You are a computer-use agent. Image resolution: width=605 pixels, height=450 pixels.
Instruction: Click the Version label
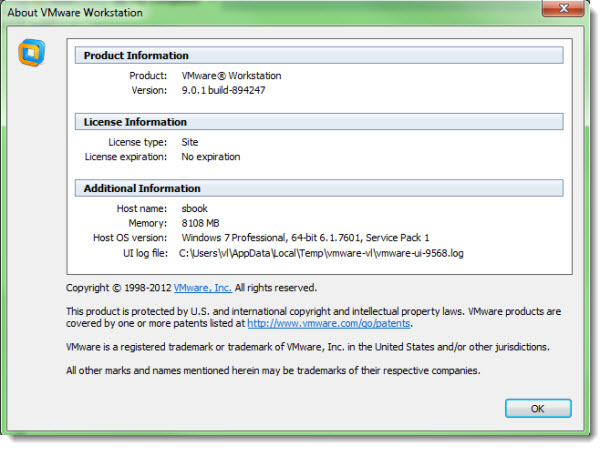(149, 90)
